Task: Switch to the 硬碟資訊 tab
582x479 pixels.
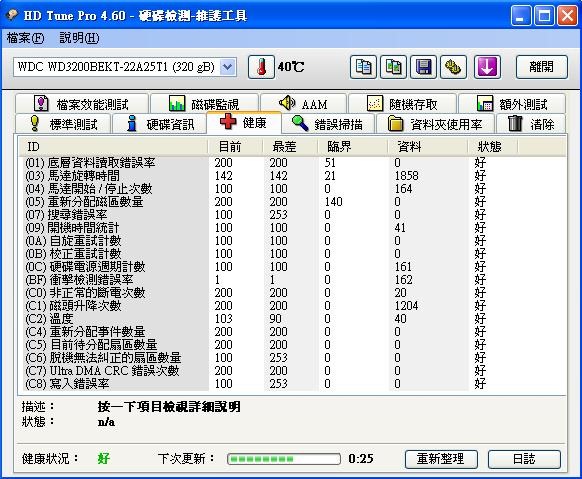Action: (x=160, y=124)
